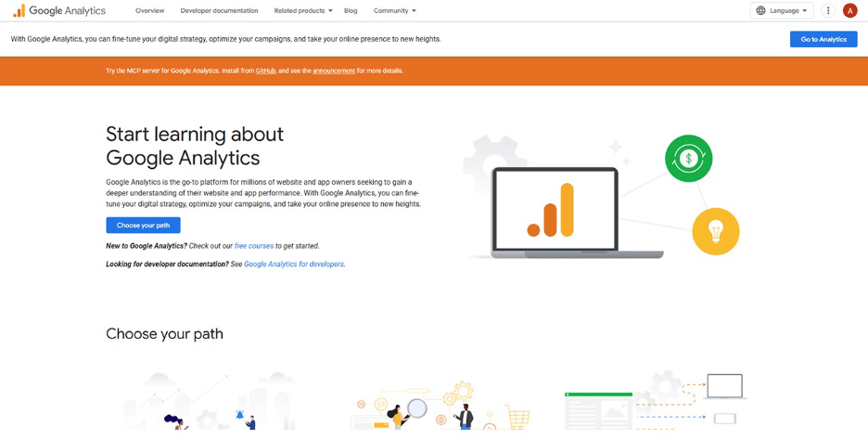Expand the Related products dropdown

(x=303, y=10)
